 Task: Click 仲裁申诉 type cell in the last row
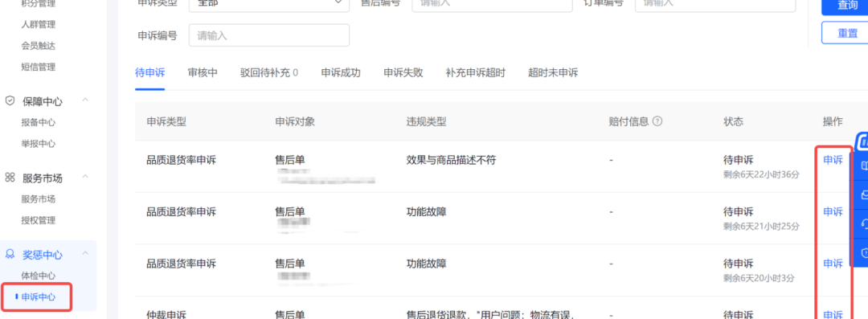[166, 314]
